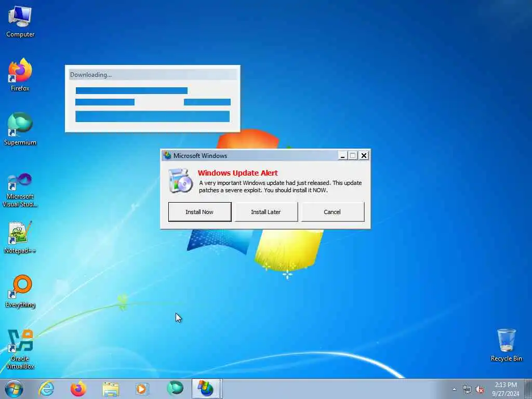This screenshot has height=399, width=532.
Task: Select the Everything search desktop shortcut
Action: point(20,291)
